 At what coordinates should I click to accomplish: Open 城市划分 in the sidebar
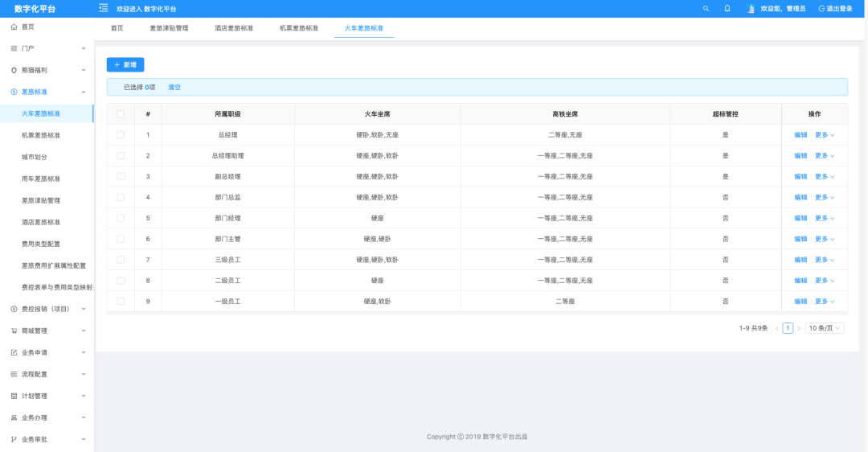35,158
